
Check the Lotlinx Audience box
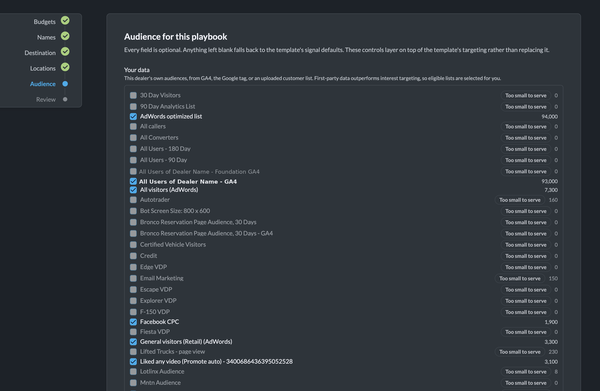coord(133,371)
